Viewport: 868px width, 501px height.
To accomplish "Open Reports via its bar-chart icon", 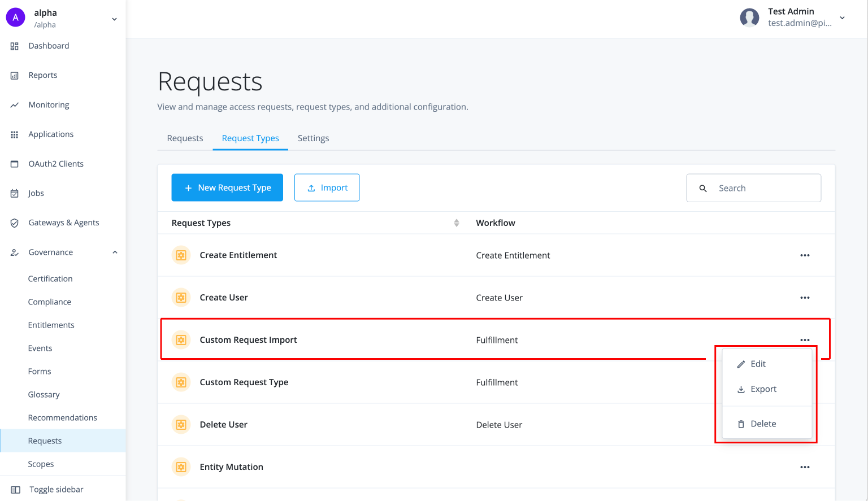I will click(x=15, y=75).
